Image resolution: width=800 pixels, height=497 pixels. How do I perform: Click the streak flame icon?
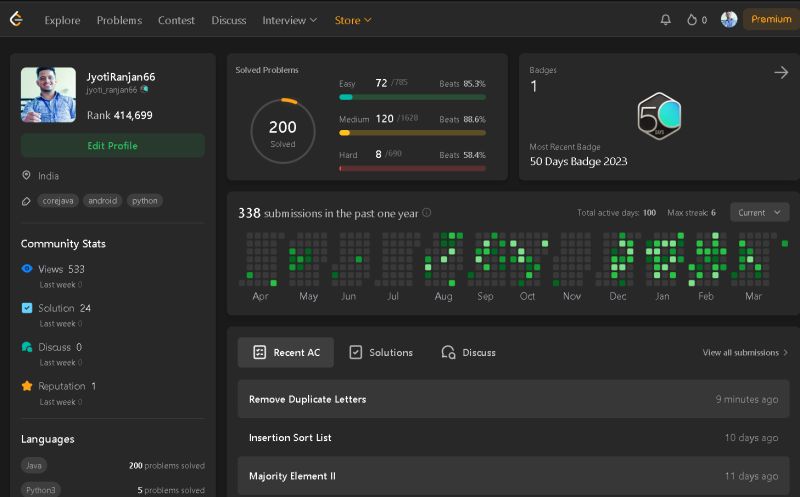pos(692,20)
